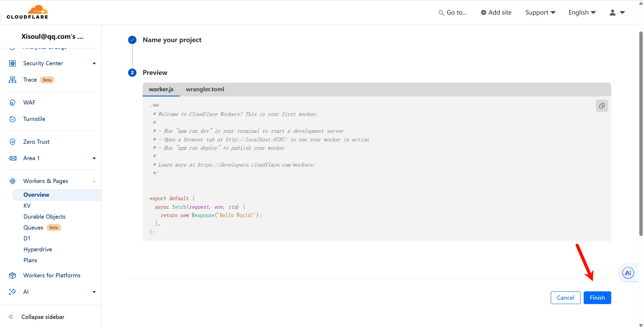Open the KV menu item
This screenshot has width=644, height=328.
coord(27,206)
